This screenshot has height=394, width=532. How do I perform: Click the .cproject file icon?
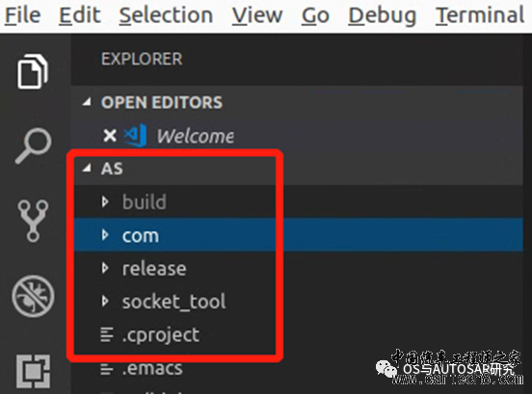107,334
